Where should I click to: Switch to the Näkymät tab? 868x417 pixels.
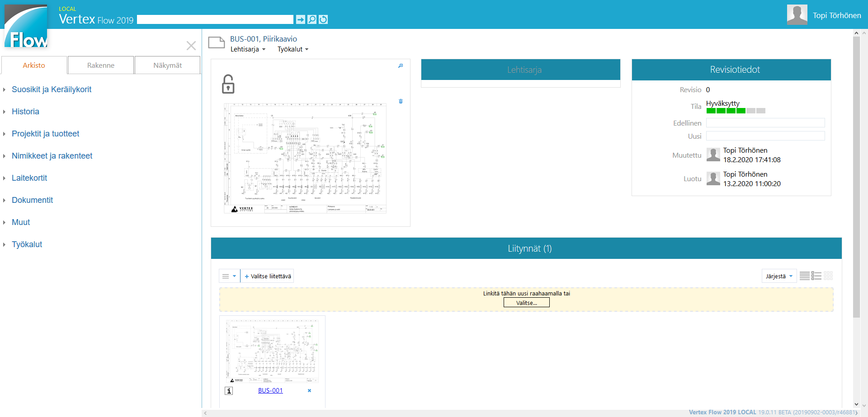(x=167, y=66)
